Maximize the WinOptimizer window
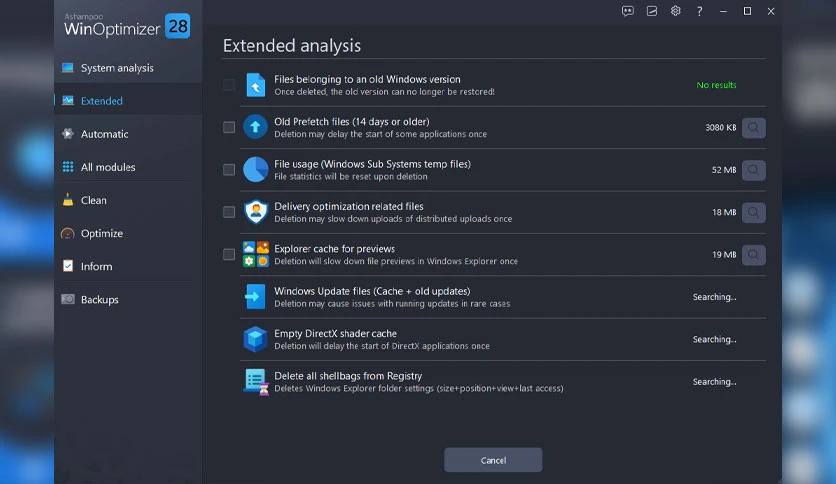Screen dimensions: 836x484 coord(747,11)
